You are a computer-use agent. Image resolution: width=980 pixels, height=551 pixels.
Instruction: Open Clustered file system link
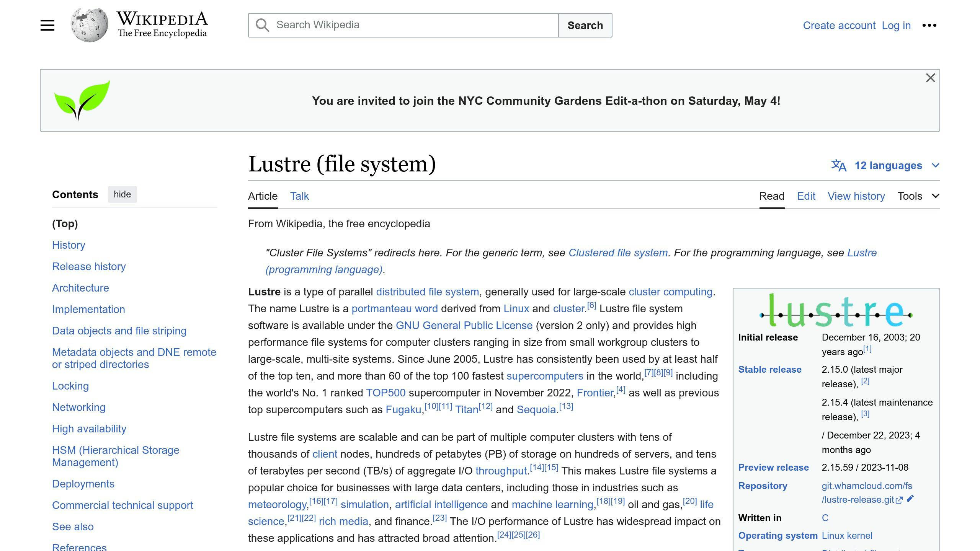tap(618, 253)
